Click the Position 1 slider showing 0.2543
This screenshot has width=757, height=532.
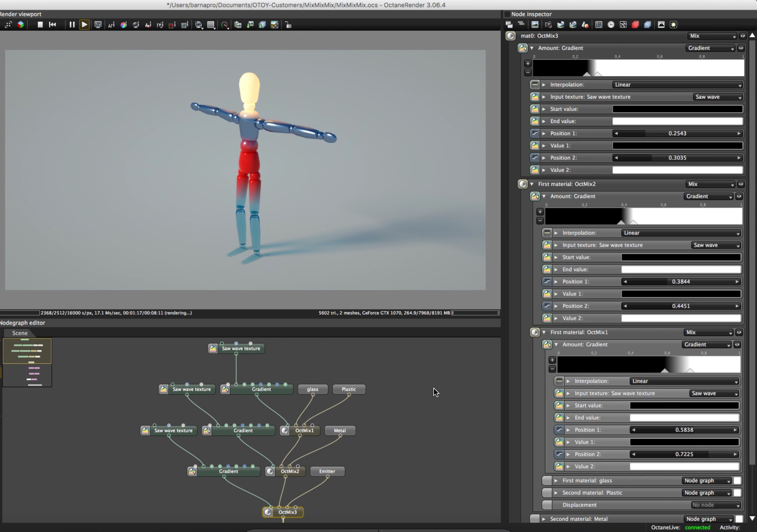click(x=677, y=133)
